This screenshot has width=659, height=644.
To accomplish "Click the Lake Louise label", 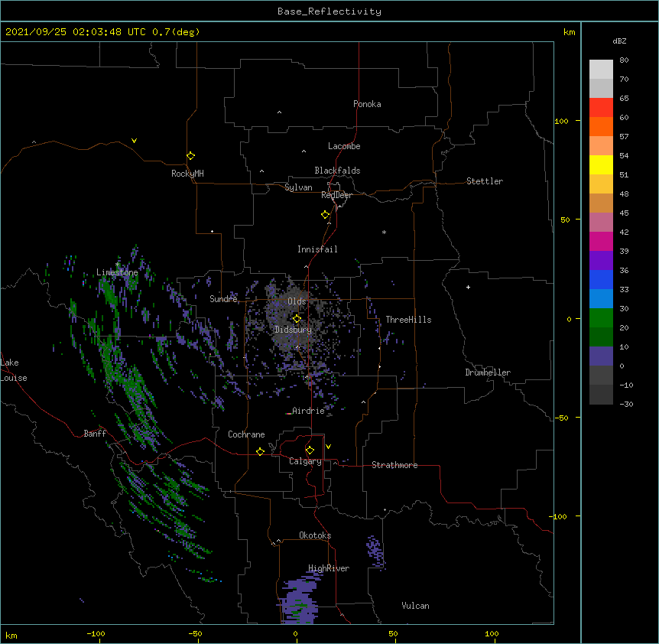I will pyautogui.click(x=14, y=370).
